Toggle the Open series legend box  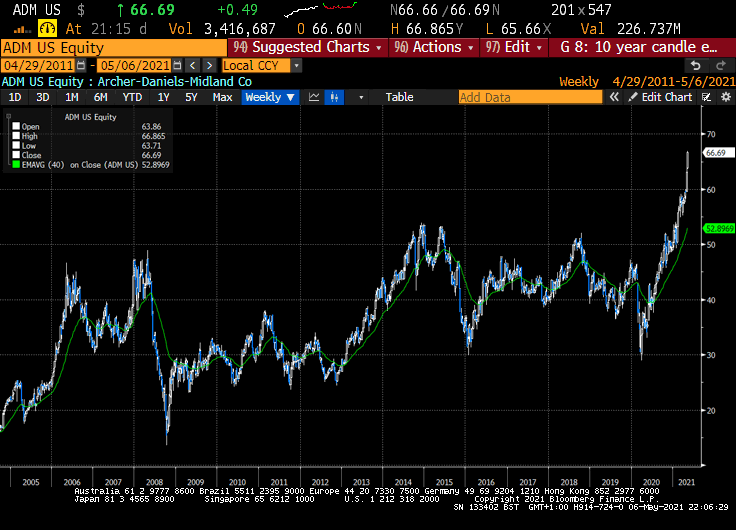[15, 126]
